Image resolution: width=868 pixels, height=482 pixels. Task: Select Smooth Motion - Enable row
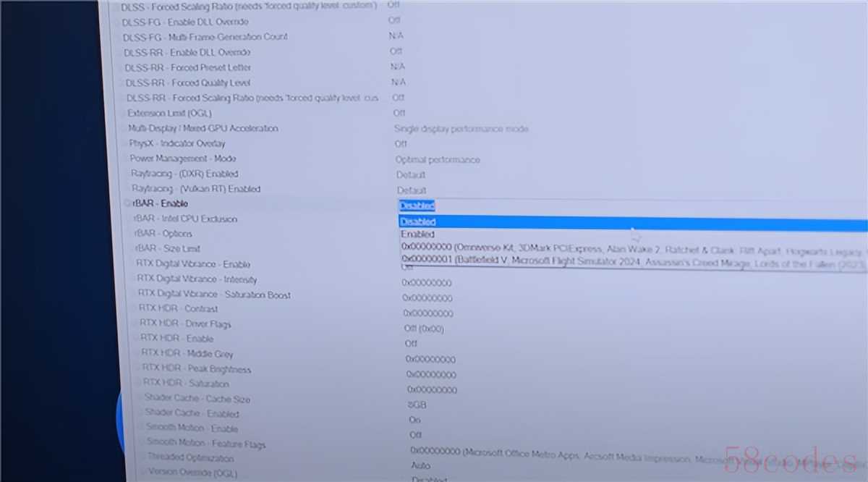(192, 428)
